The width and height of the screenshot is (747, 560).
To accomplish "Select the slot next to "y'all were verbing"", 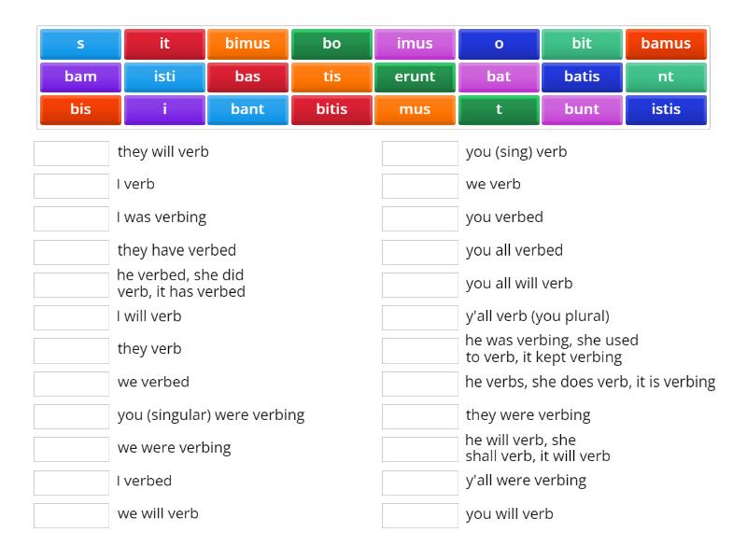I will (x=420, y=481).
